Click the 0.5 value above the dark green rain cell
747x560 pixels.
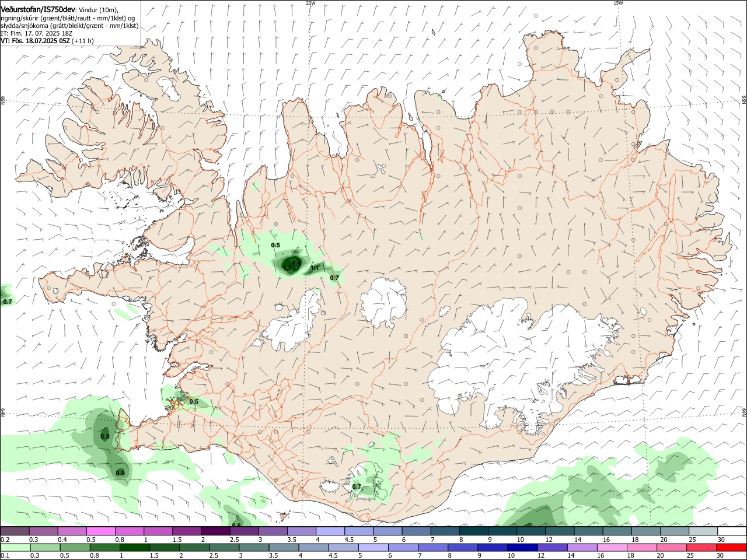[275, 246]
